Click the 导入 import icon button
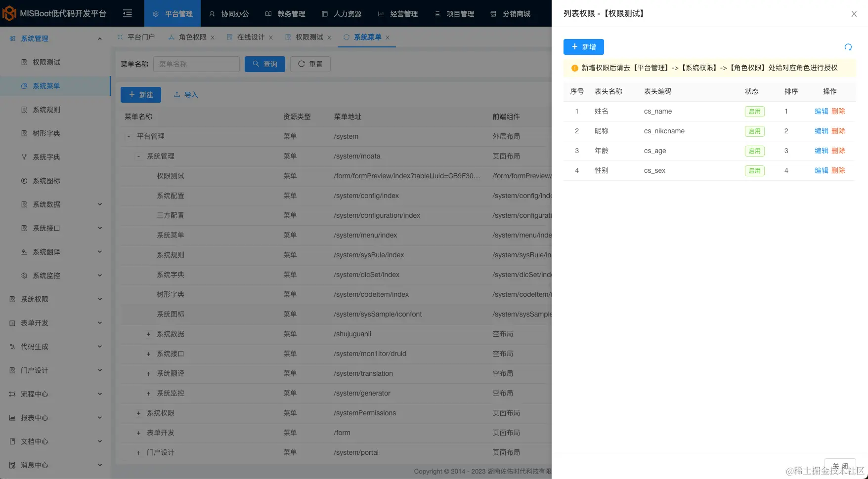 (x=177, y=94)
